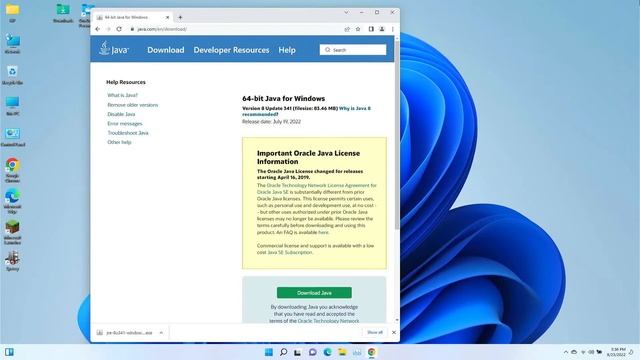Click the Chrome icon on the taskbar
640x360 pixels.
pos(371,352)
